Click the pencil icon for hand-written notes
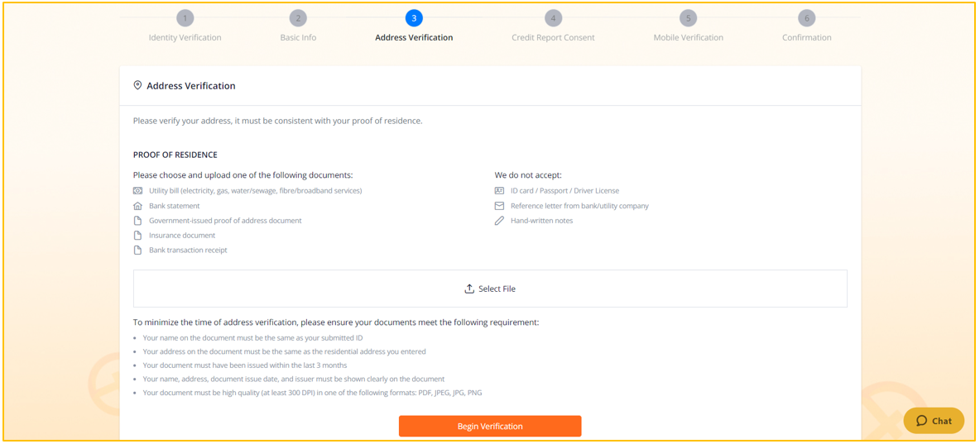Viewport: 980px width, 444px height. click(499, 221)
